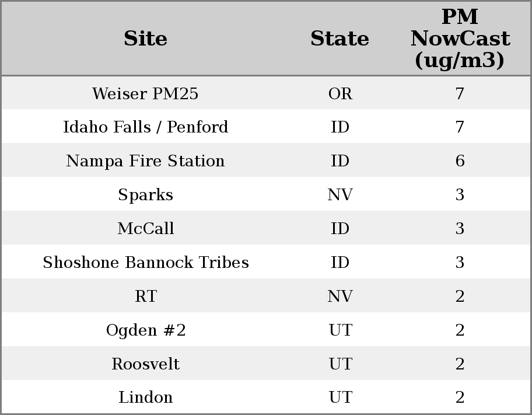The width and height of the screenshot is (532, 415).
Task: Click the ID state cell for McCall
Action: click(x=340, y=229)
